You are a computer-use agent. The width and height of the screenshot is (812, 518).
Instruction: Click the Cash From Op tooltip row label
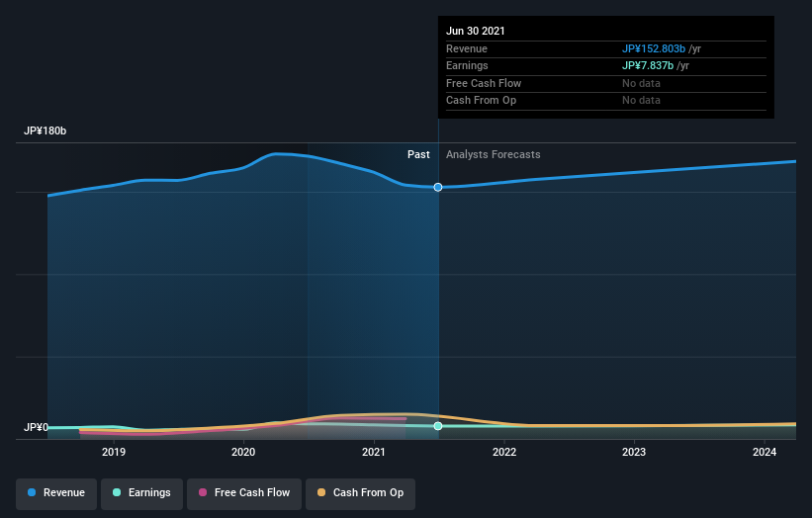[x=481, y=101]
